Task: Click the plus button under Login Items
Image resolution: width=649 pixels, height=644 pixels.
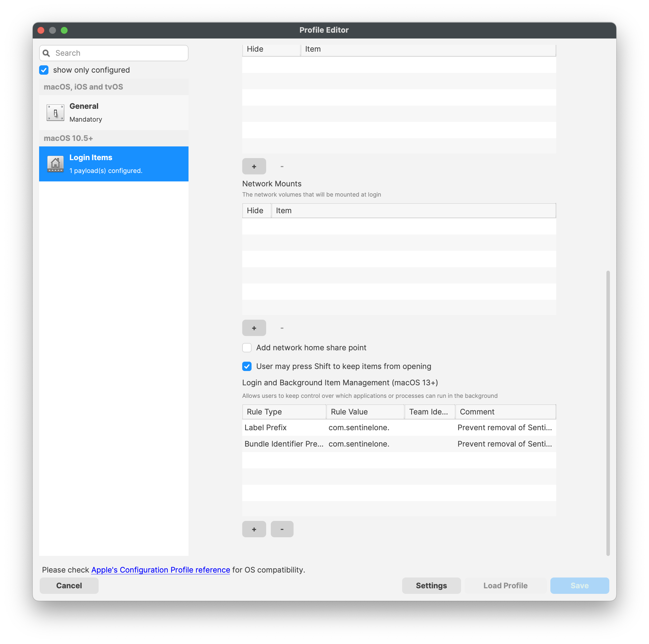Action: click(x=254, y=166)
